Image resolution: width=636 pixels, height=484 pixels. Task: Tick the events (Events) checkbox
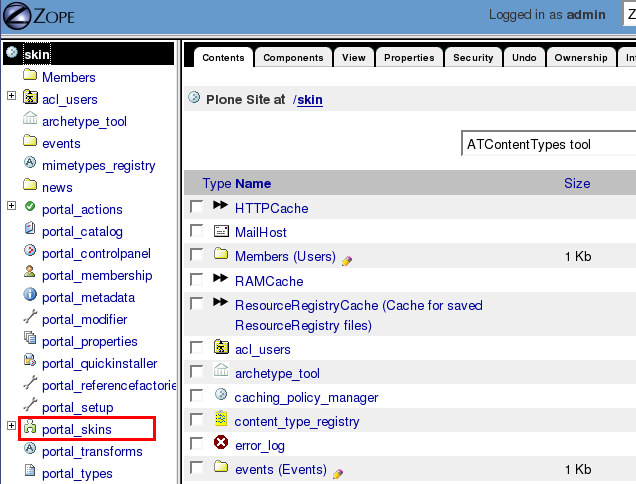click(x=197, y=467)
